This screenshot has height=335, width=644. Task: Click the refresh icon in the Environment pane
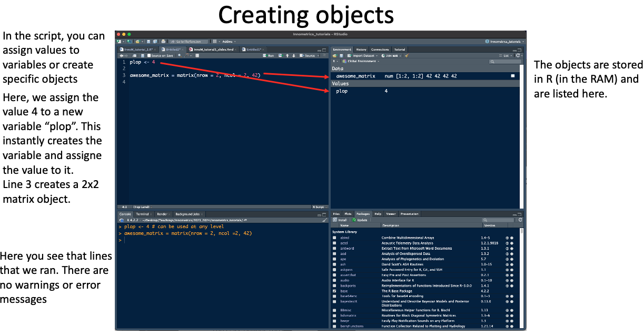click(518, 55)
